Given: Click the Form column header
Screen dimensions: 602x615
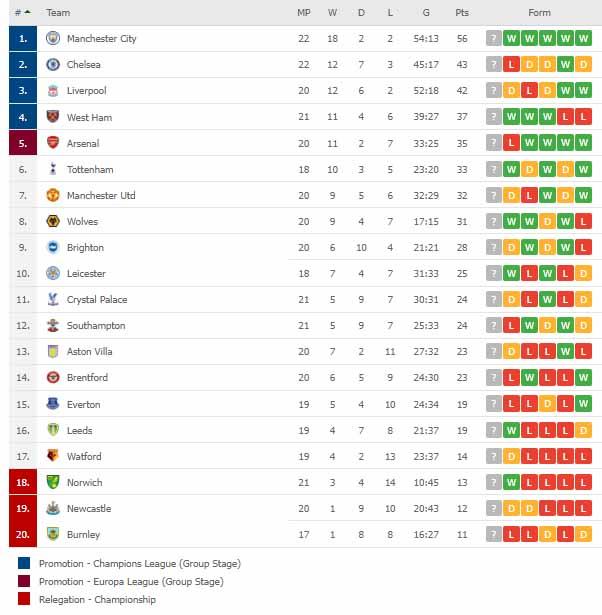Looking at the screenshot, I should 540,13.
